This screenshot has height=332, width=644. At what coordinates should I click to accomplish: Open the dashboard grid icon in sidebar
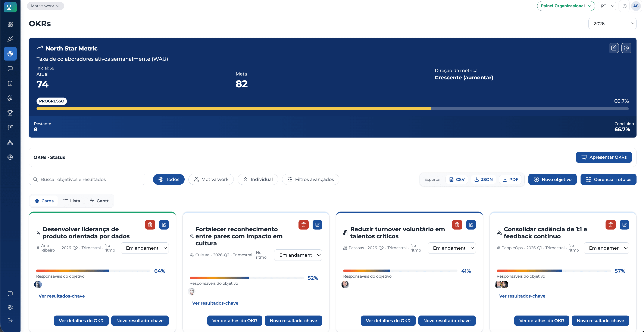click(10, 24)
